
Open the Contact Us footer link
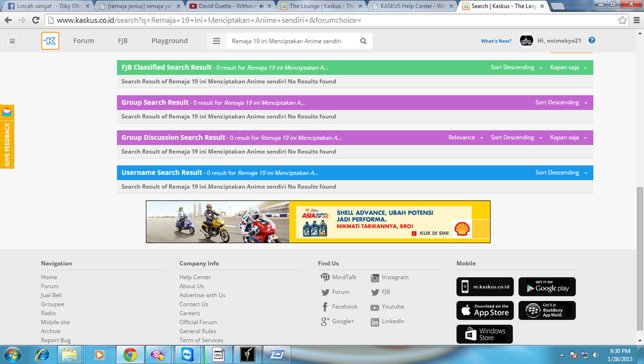[x=194, y=305]
